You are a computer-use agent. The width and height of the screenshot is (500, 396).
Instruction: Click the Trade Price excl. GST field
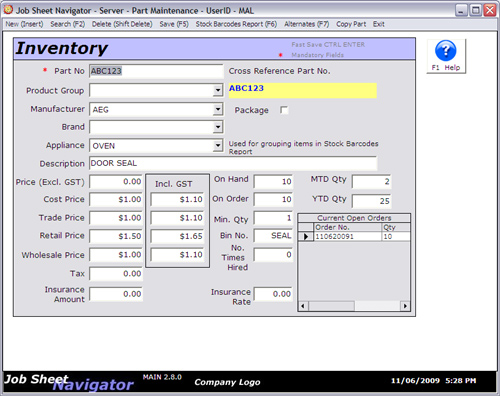(116, 218)
